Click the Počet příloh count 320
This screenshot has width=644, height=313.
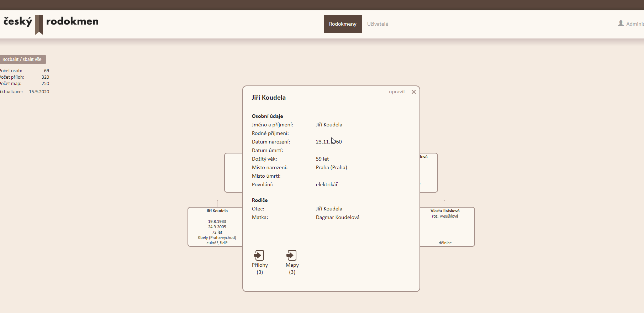pyautogui.click(x=45, y=77)
